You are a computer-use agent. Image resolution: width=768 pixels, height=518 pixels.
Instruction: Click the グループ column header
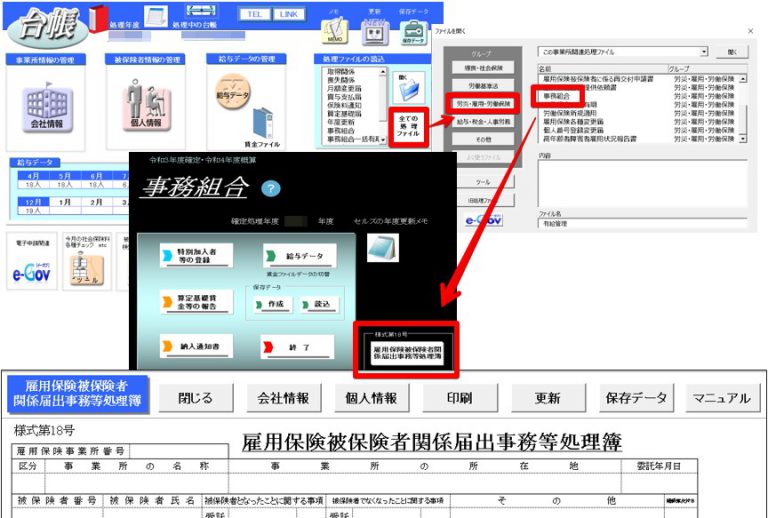[x=707, y=69]
